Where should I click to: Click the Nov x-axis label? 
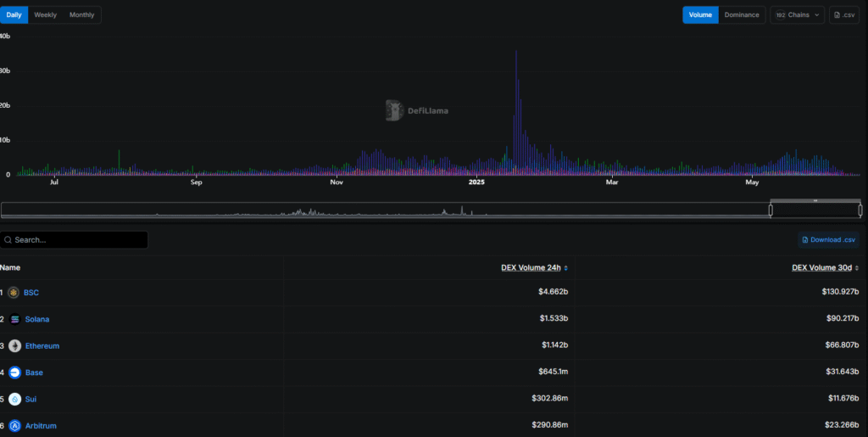pyautogui.click(x=336, y=182)
